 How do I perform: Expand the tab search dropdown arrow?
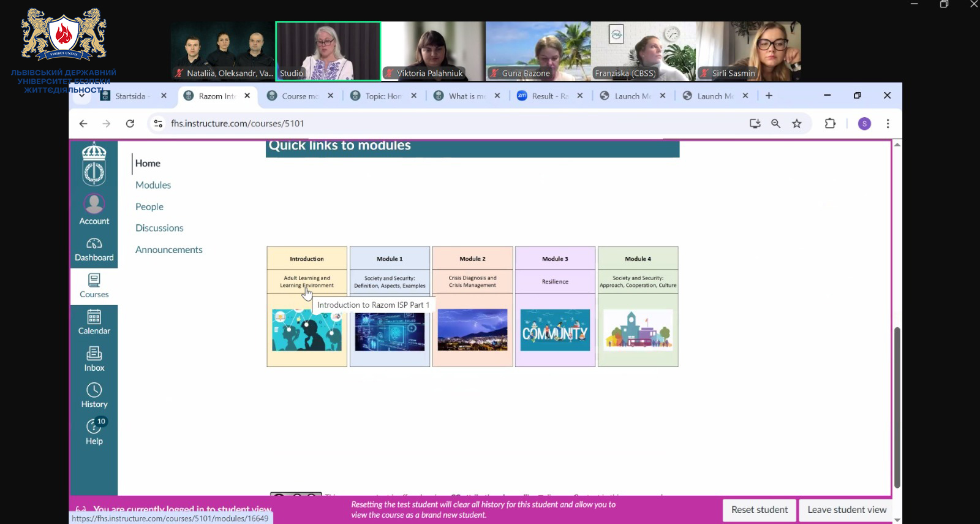81,96
